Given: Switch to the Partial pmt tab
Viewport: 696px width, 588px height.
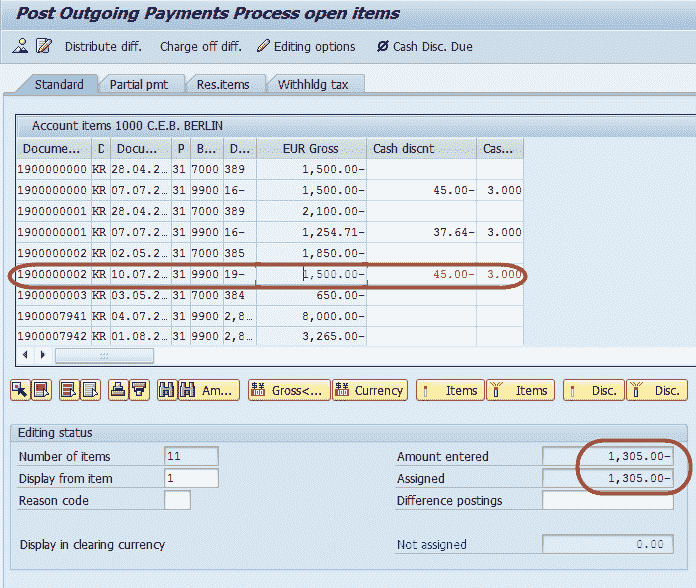Looking at the screenshot, I should [139, 84].
